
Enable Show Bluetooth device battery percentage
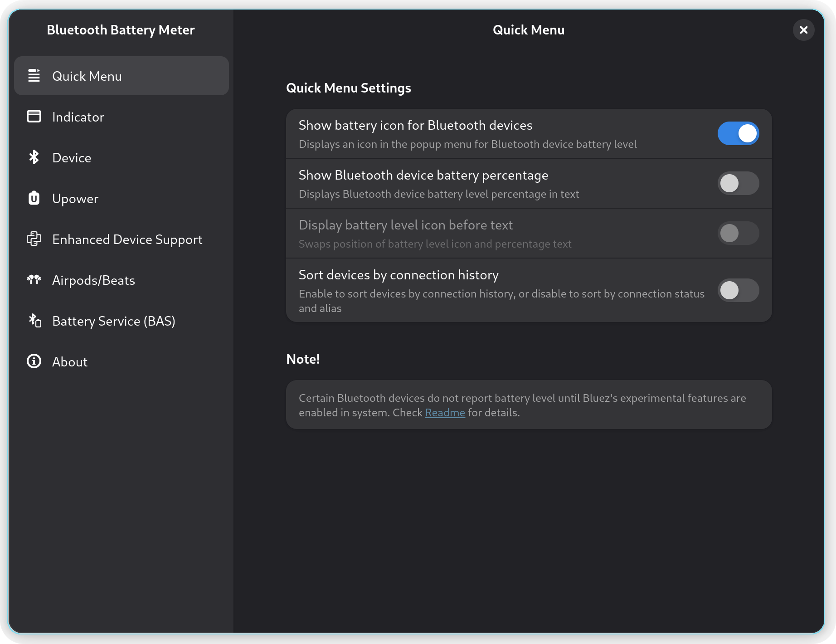738,183
